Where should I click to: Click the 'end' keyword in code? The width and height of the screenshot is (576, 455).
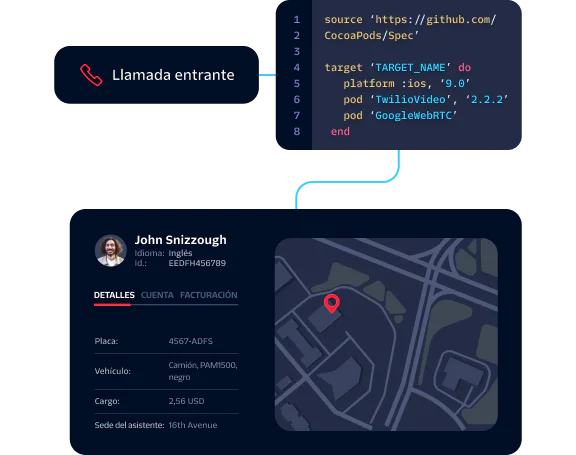[340, 131]
